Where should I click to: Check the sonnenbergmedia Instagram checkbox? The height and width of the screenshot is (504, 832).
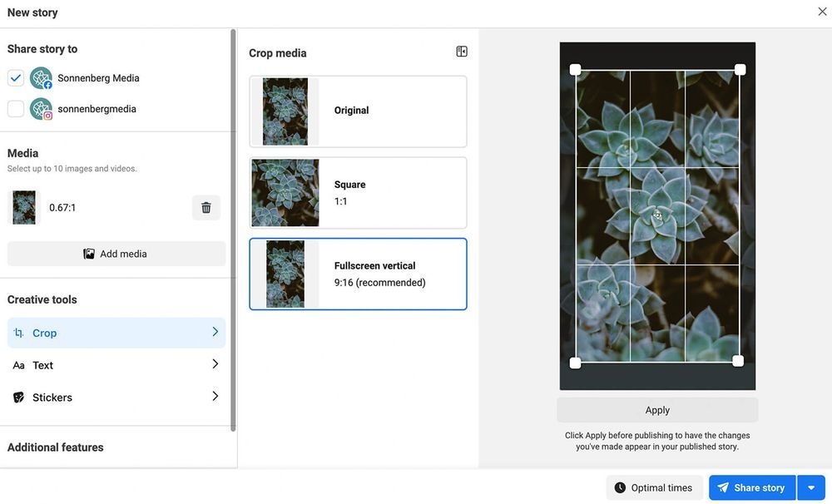[x=16, y=109]
